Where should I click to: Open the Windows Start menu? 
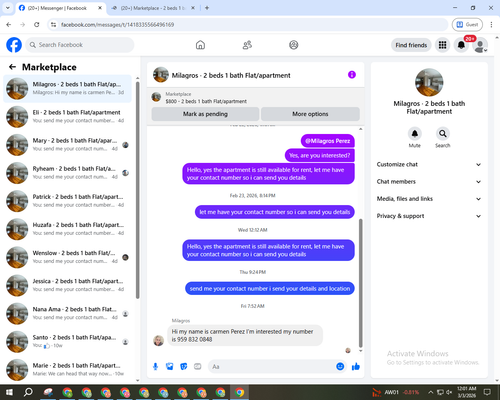tap(9, 392)
